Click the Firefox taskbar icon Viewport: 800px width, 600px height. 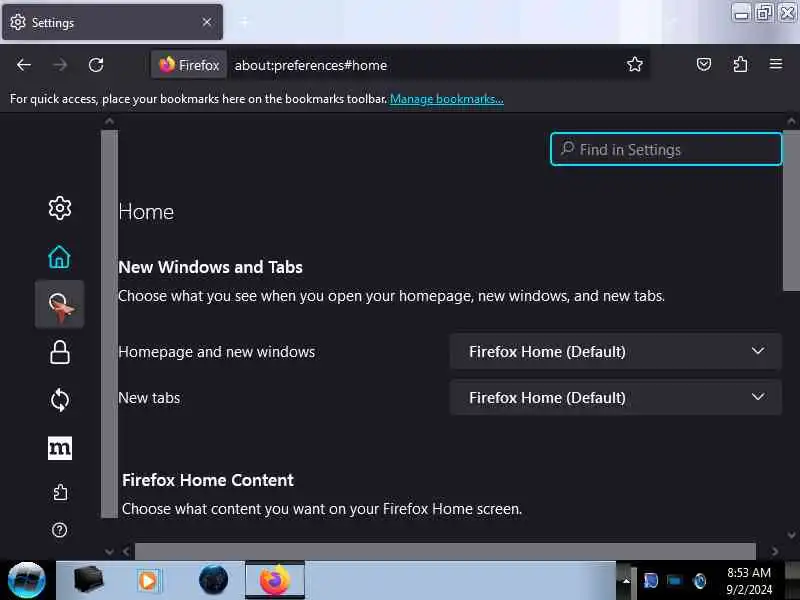[275, 580]
